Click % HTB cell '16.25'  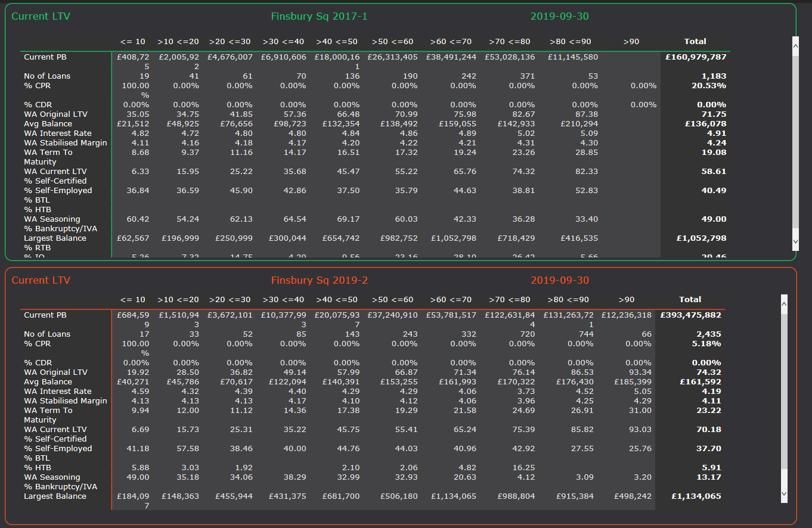524,468
